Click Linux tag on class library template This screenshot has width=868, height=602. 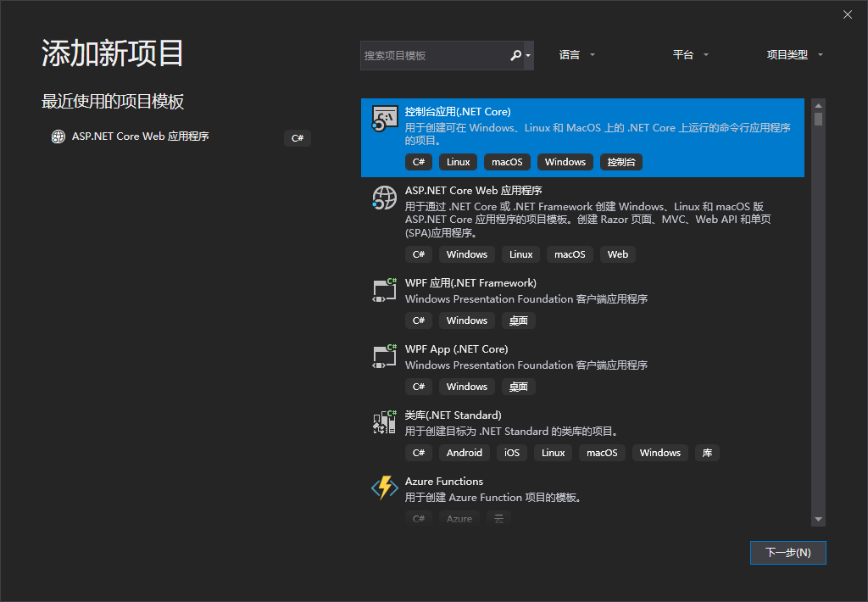553,453
